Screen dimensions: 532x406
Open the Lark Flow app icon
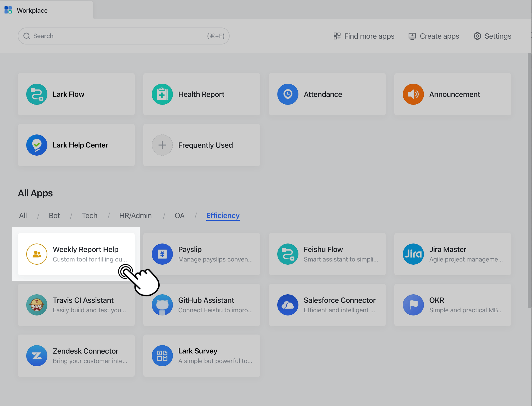pyautogui.click(x=37, y=94)
